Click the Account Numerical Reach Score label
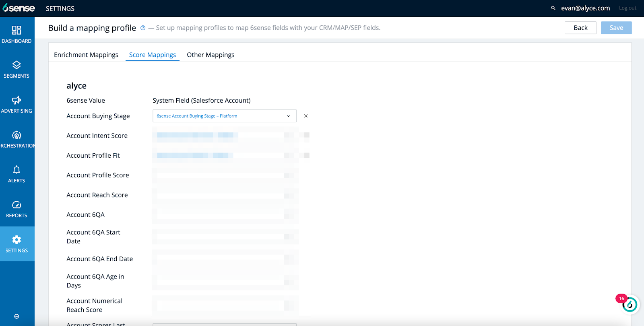 (95, 305)
